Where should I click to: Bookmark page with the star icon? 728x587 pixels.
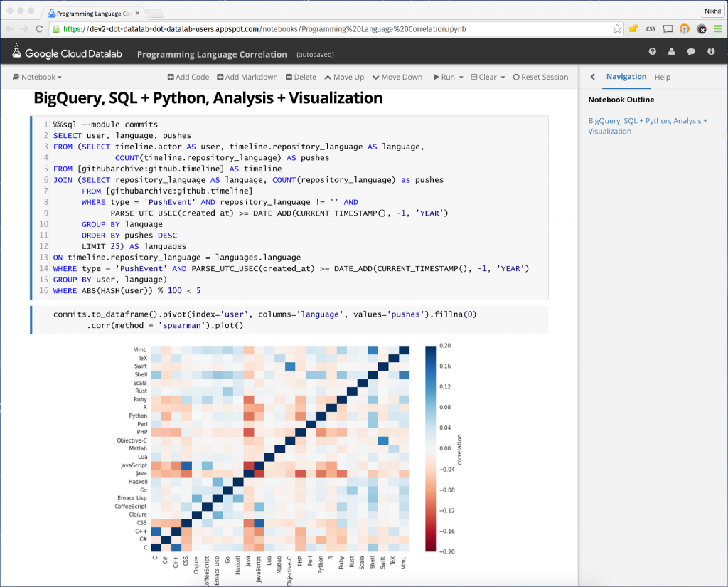pos(616,28)
